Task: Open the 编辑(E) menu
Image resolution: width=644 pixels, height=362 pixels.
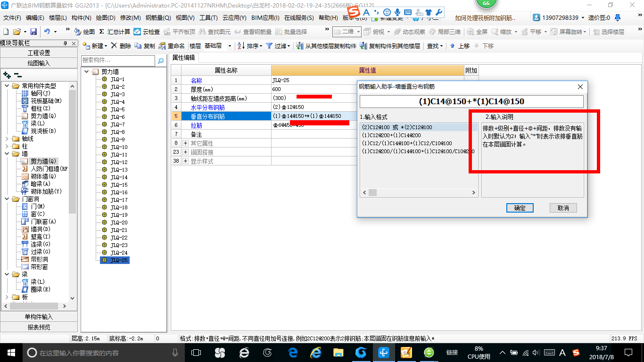Action: (x=35, y=17)
